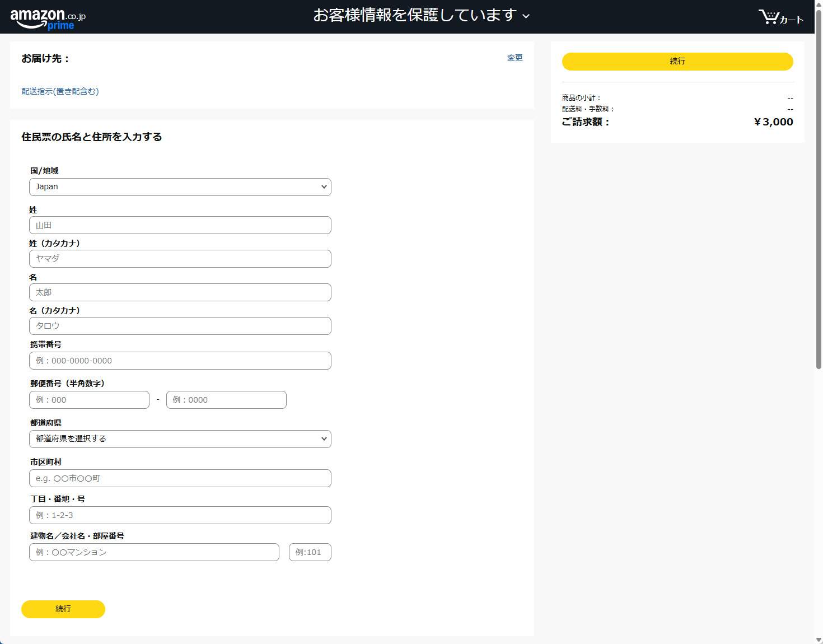This screenshot has width=823, height=644.
Task: Click the building name field 例：〇〇マンション
Action: click(x=154, y=552)
